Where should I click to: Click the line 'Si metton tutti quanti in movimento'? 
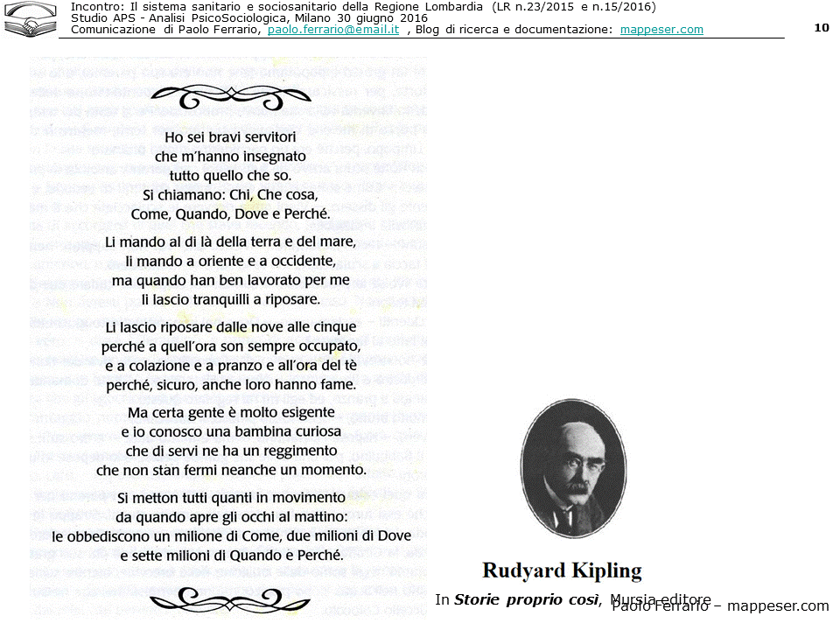pyautogui.click(x=230, y=498)
